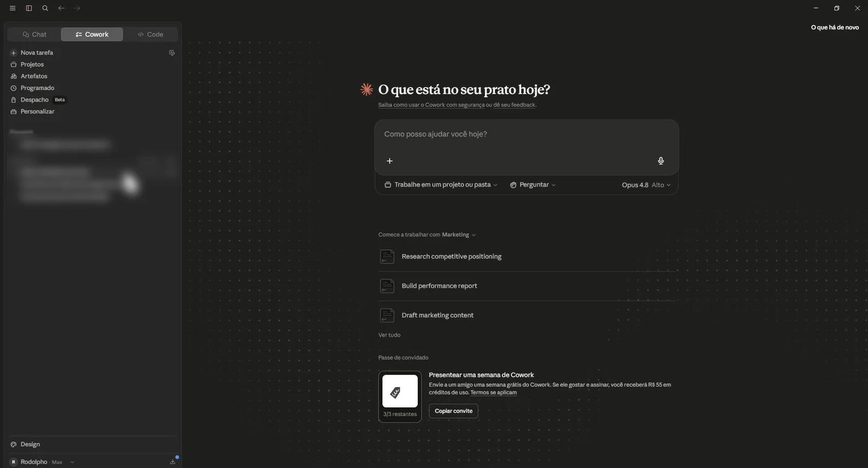Click the document icon for Draft marketing content
Image resolution: width=868 pixels, height=468 pixels.
(x=387, y=315)
